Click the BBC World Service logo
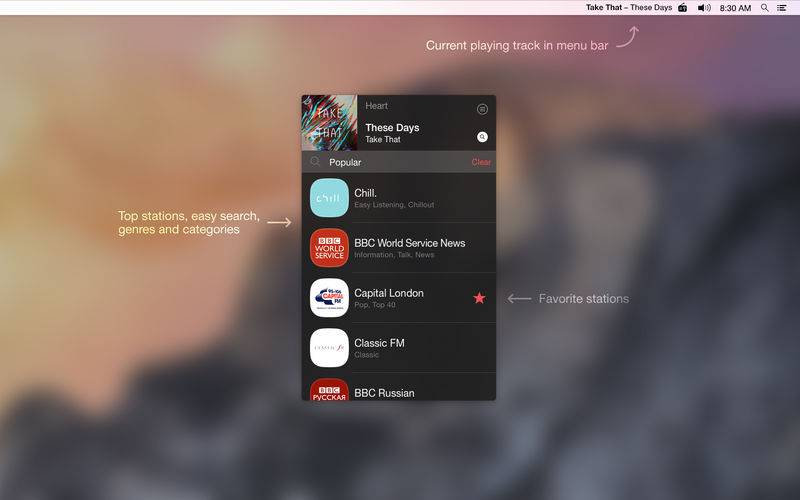Screen dimensions: 800x500 pos(329,247)
